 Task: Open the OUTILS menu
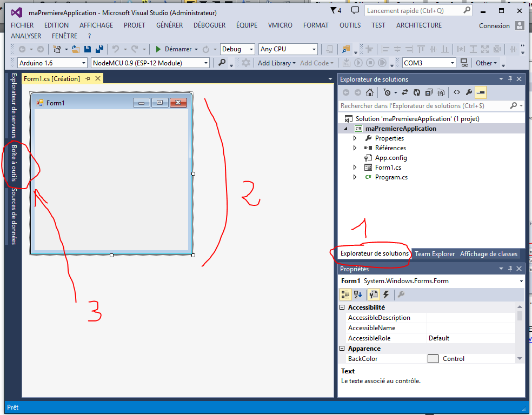350,25
